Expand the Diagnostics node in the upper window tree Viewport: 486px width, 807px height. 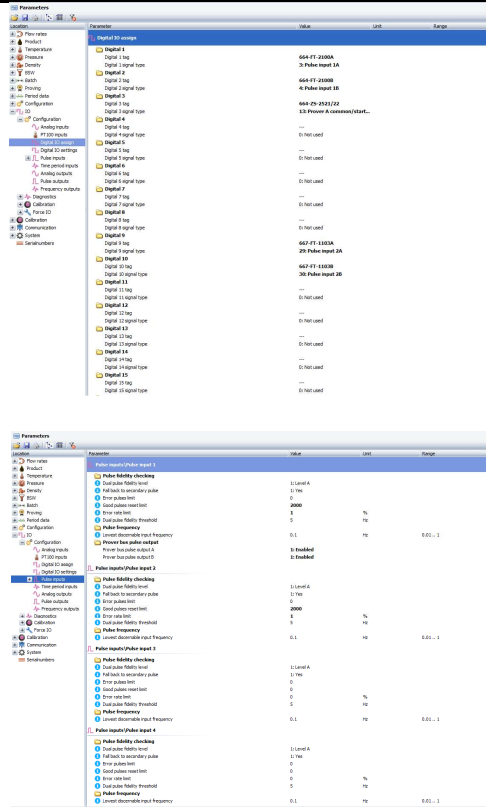pyautogui.click(x=20, y=197)
